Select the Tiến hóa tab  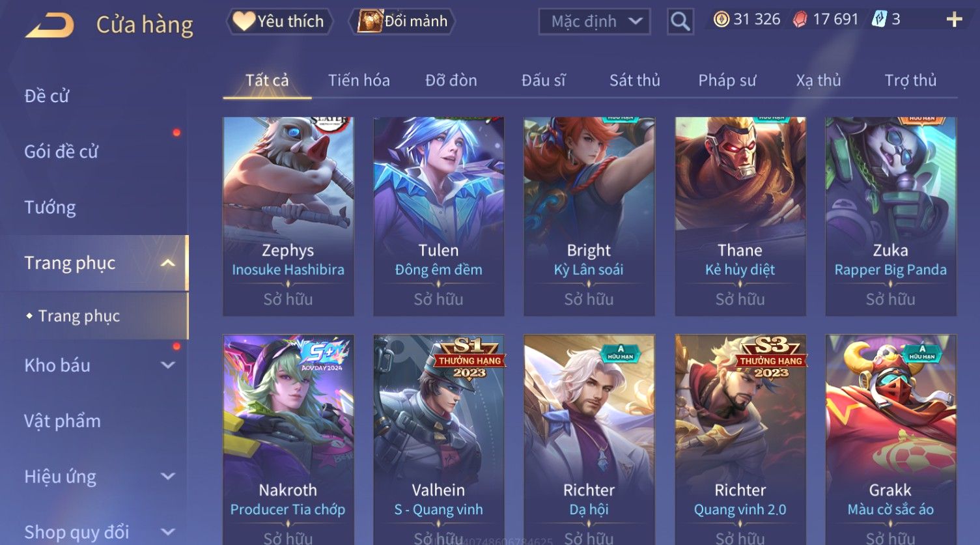(359, 80)
